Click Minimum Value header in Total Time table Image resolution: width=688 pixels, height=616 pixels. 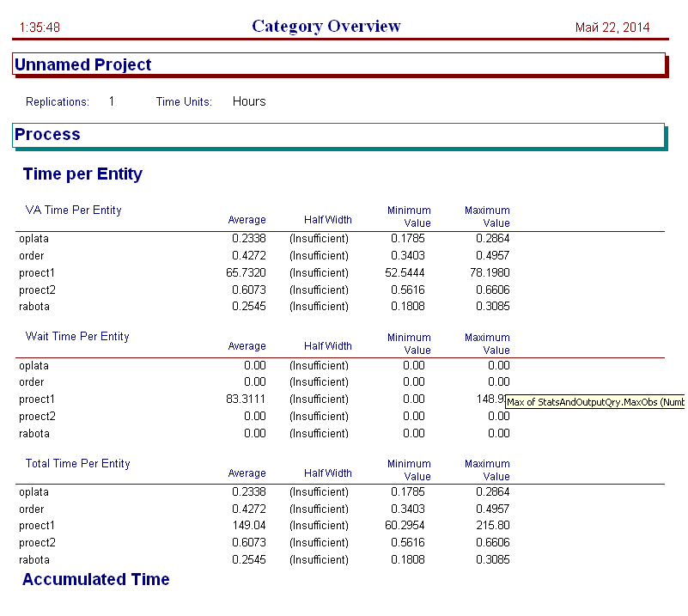(x=409, y=470)
